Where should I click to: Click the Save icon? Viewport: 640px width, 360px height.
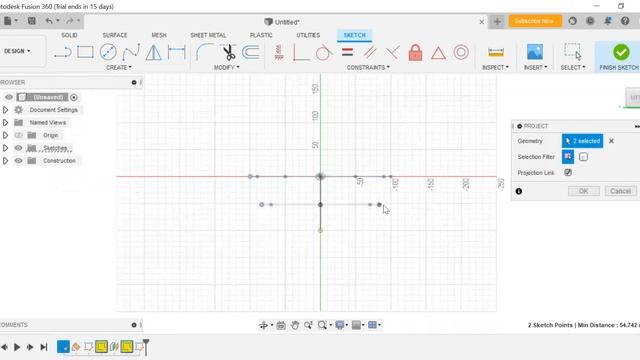31,21
